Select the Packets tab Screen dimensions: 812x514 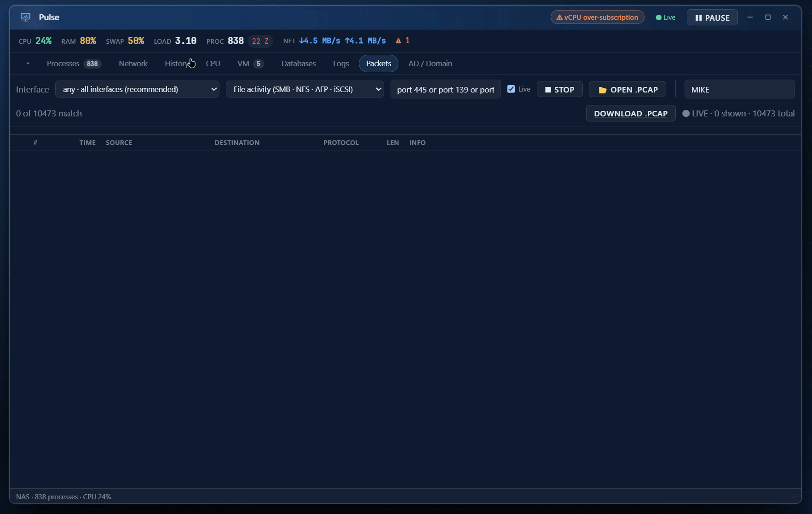point(379,64)
